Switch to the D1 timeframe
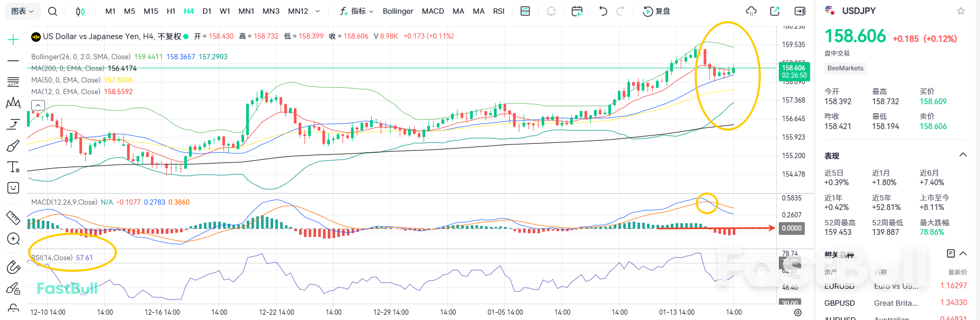The image size is (980, 320). [206, 11]
